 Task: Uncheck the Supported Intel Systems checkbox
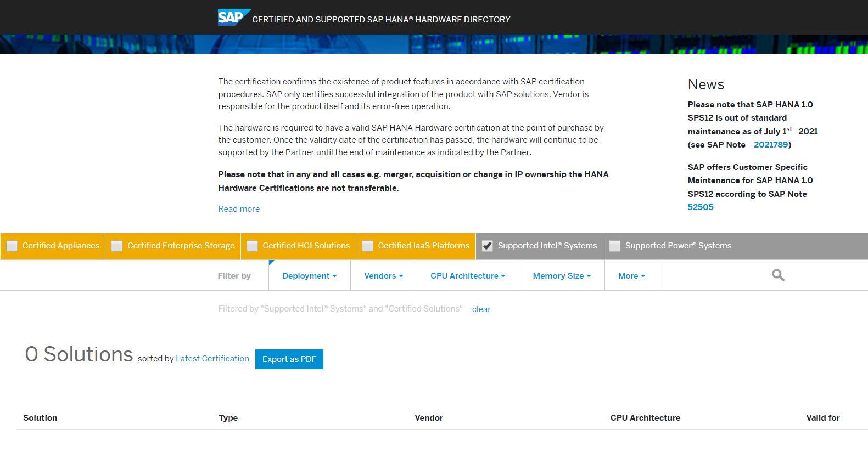[488, 246]
